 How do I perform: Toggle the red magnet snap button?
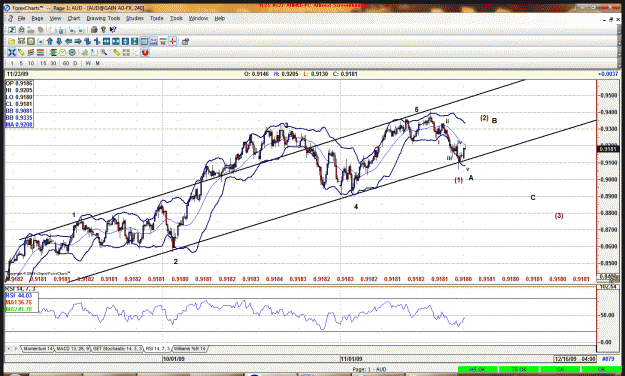point(145,52)
